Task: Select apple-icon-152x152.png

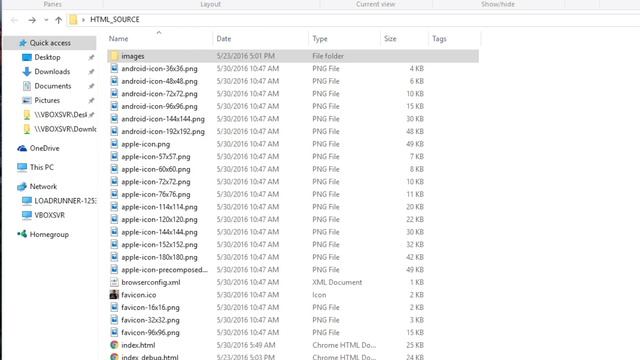Action: (x=159, y=244)
